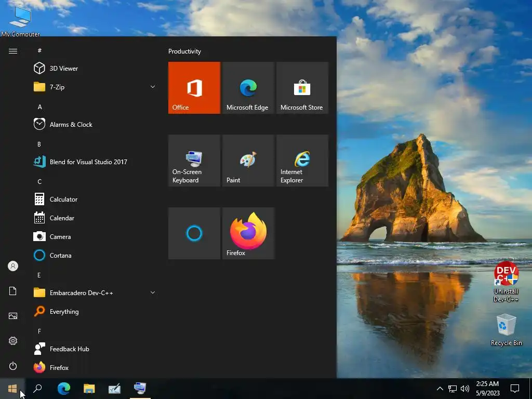Open 3D Viewer from the app list
This screenshot has height=399, width=532.
click(95, 68)
